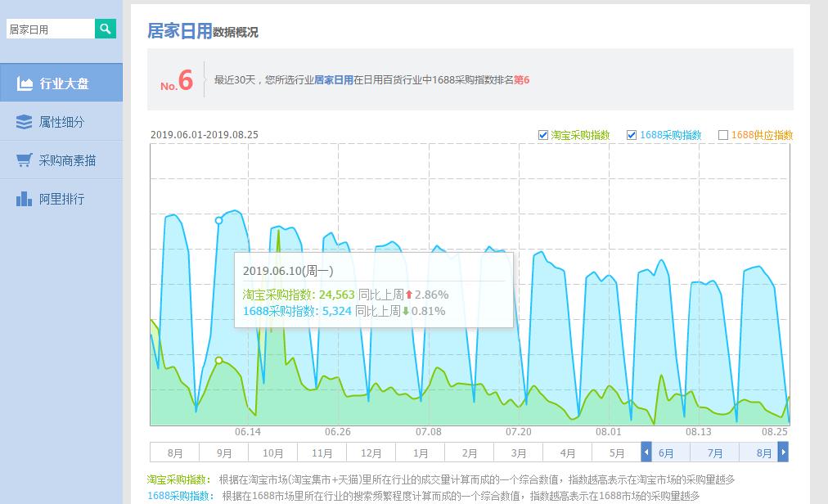Disable the 1688采购指数 checkbox

pyautogui.click(x=631, y=135)
